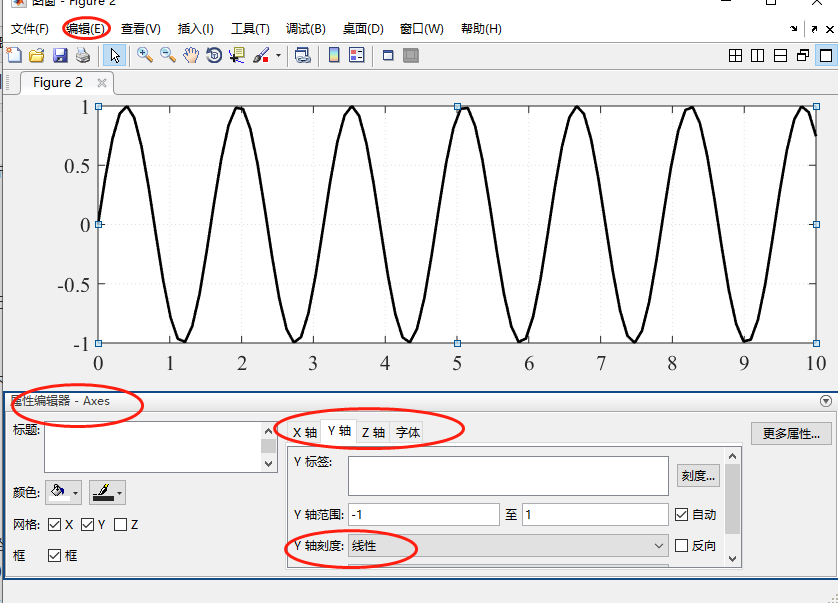Undock the figure with the arrow icon

814,29
